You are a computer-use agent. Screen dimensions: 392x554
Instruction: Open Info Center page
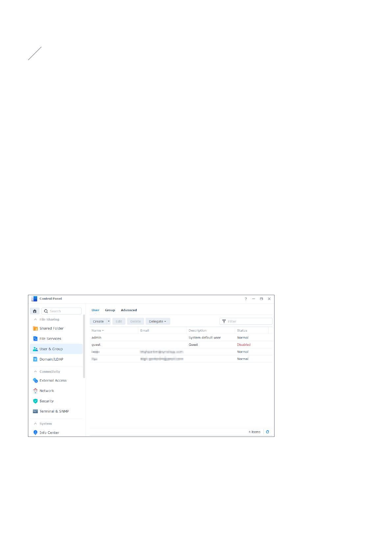[x=49, y=433]
